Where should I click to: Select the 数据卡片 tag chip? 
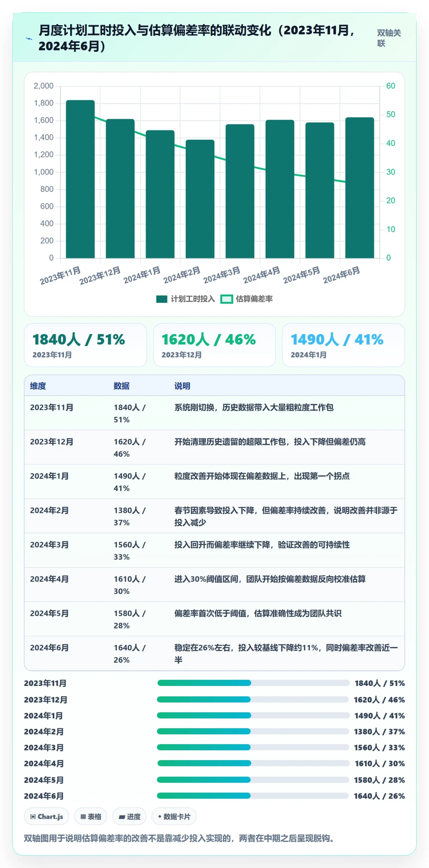tap(174, 816)
